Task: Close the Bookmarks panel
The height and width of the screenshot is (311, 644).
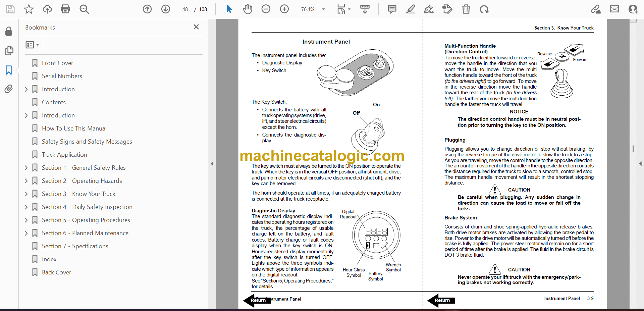Action: (196, 27)
